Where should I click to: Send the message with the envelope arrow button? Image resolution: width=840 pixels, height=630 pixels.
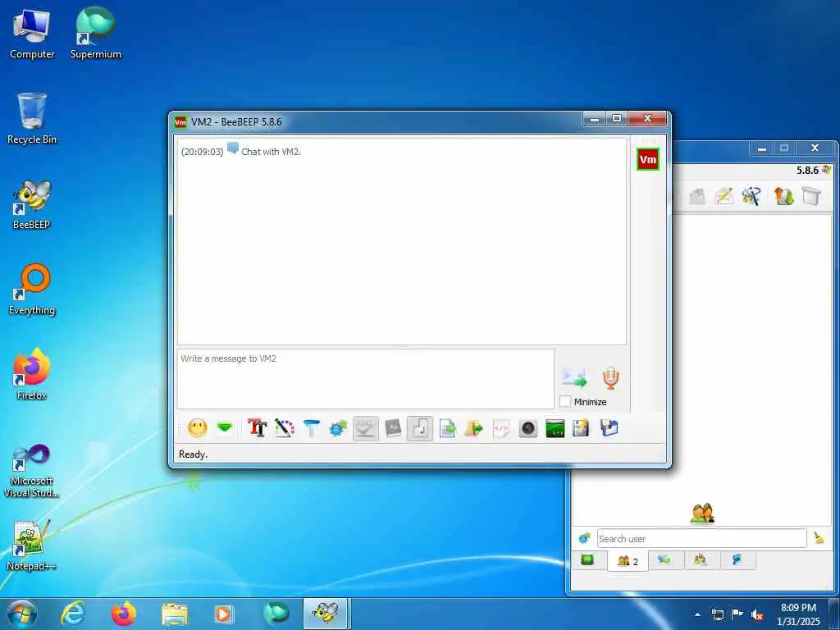pos(575,378)
